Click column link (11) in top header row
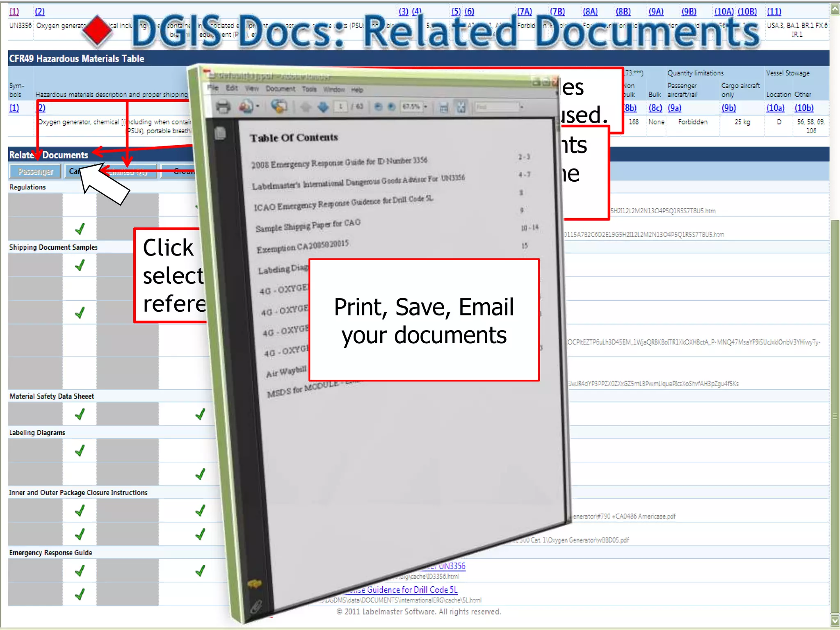840x630 pixels. [774, 11]
